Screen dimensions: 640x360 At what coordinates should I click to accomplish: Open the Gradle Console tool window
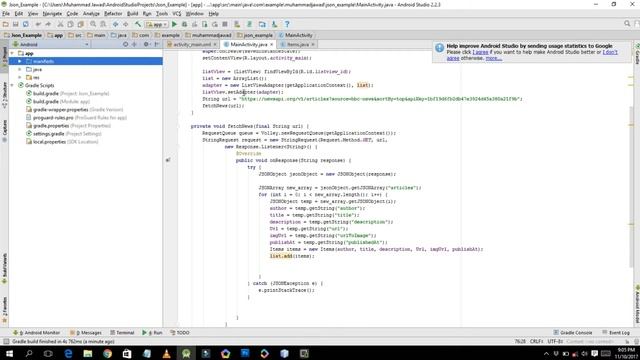click(x=572, y=333)
